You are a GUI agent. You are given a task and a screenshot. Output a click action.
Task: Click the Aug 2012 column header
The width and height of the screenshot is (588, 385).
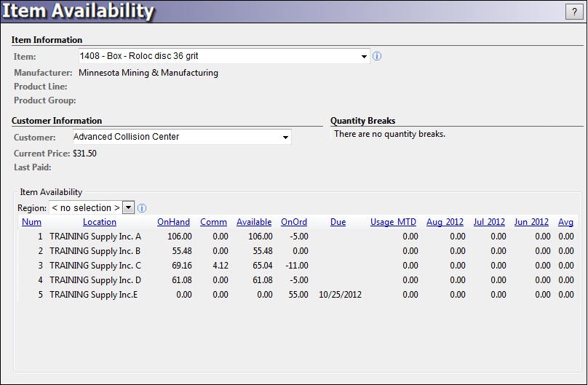click(445, 222)
